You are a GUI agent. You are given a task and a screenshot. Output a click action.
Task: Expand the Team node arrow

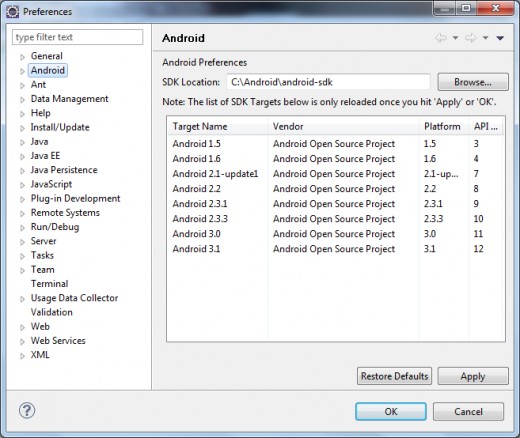point(22,270)
